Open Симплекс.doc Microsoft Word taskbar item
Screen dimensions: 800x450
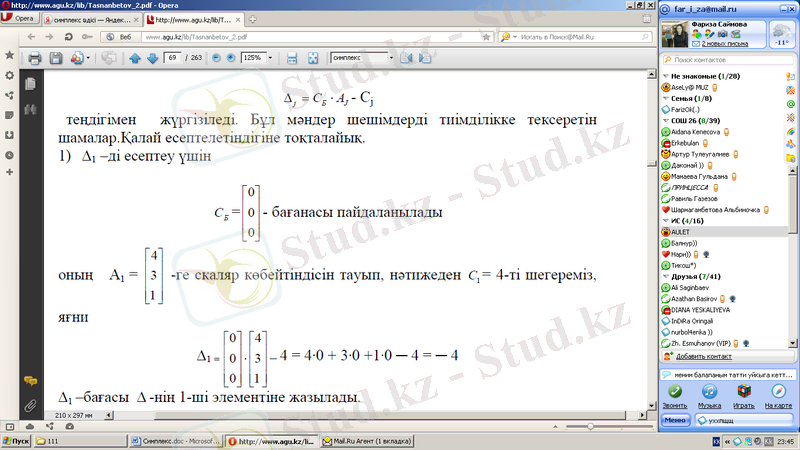click(176, 441)
